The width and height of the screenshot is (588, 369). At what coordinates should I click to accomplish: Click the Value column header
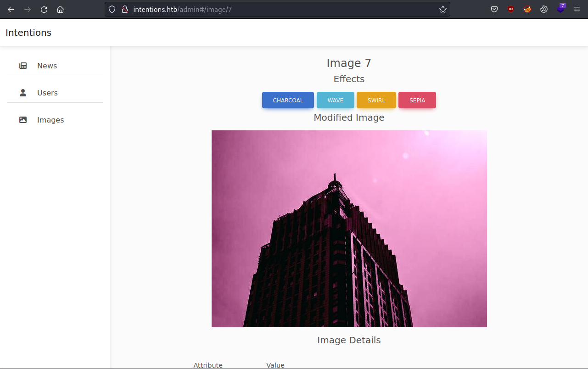point(275,365)
